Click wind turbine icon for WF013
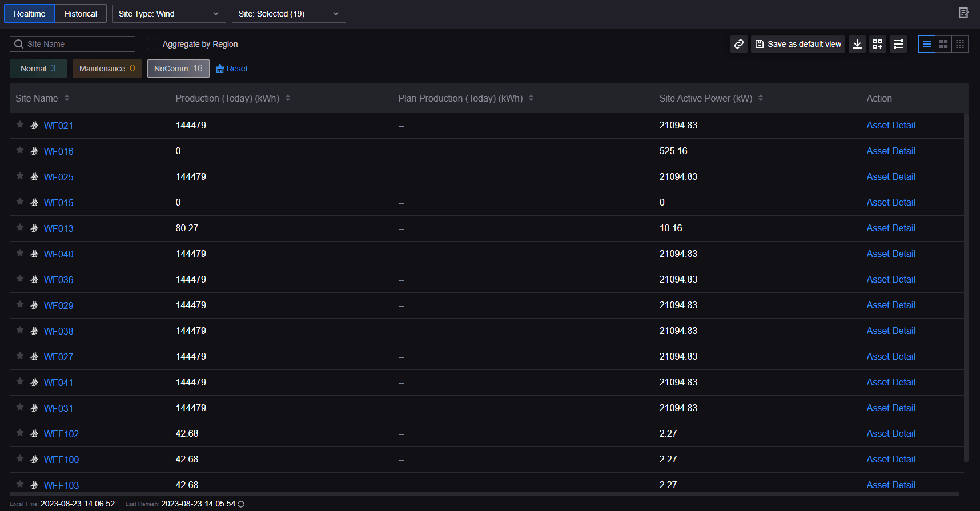The image size is (980, 511). 34,228
